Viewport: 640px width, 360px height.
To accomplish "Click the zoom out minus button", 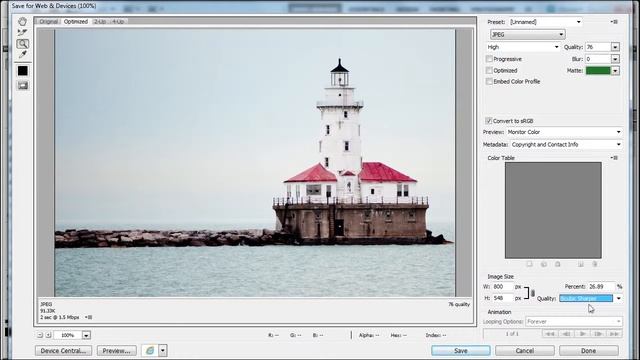I will [40, 335].
